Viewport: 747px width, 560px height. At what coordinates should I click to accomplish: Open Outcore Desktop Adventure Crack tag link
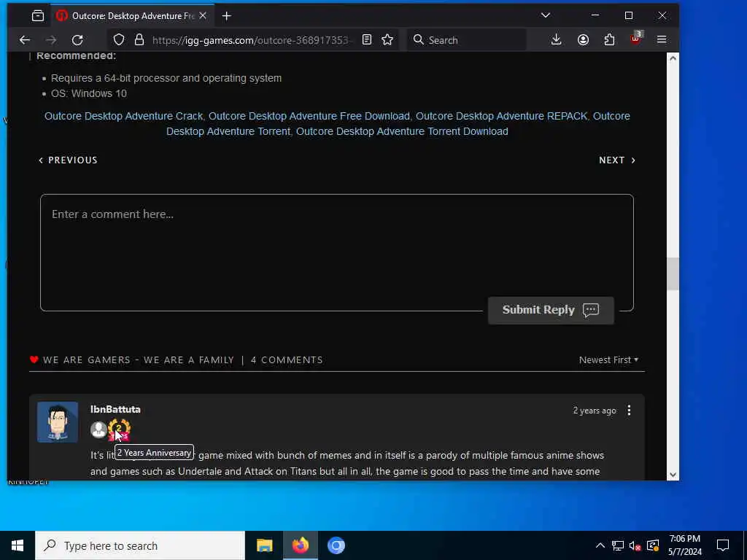(123, 116)
